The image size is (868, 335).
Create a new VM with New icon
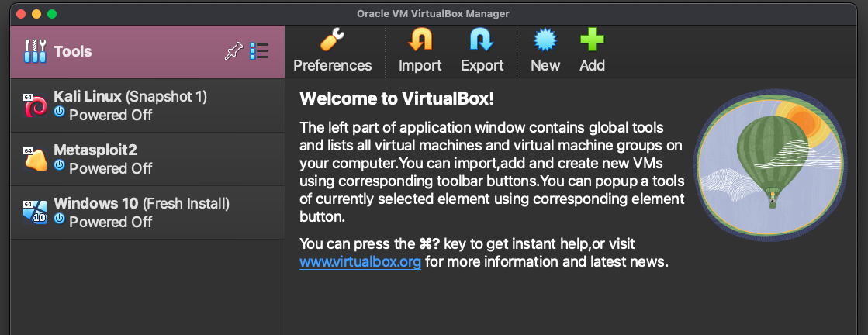545,40
